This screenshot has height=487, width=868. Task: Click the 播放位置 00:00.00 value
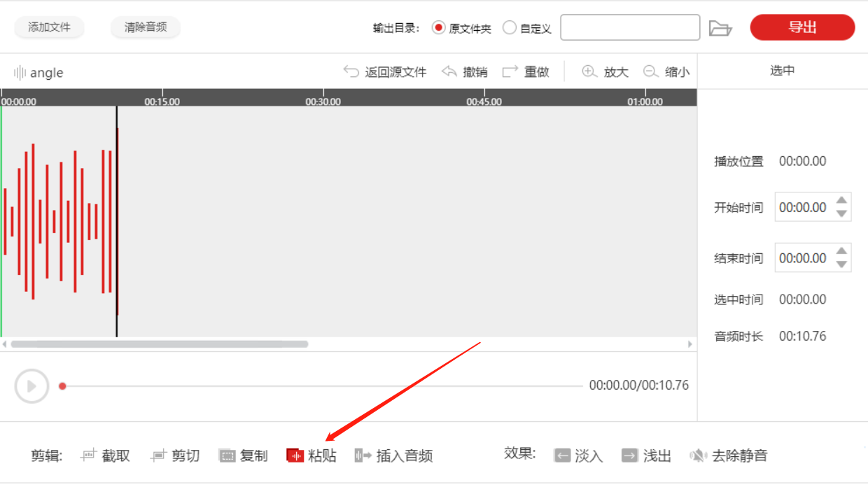[803, 162]
